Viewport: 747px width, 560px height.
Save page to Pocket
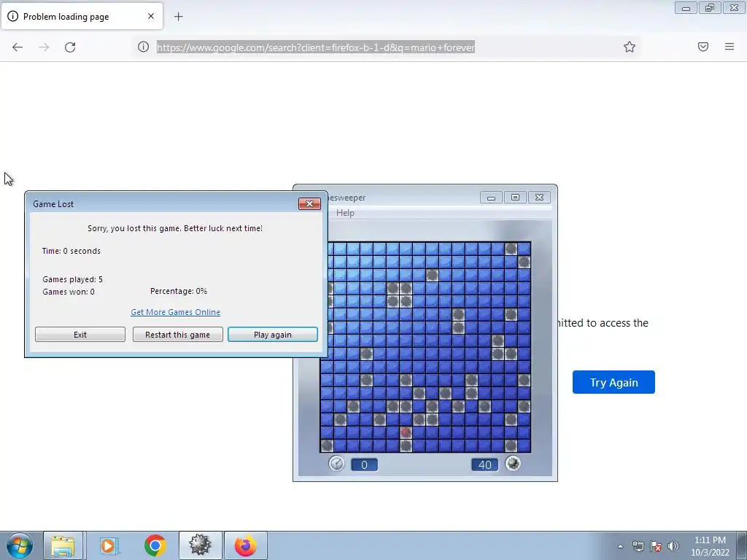point(703,47)
